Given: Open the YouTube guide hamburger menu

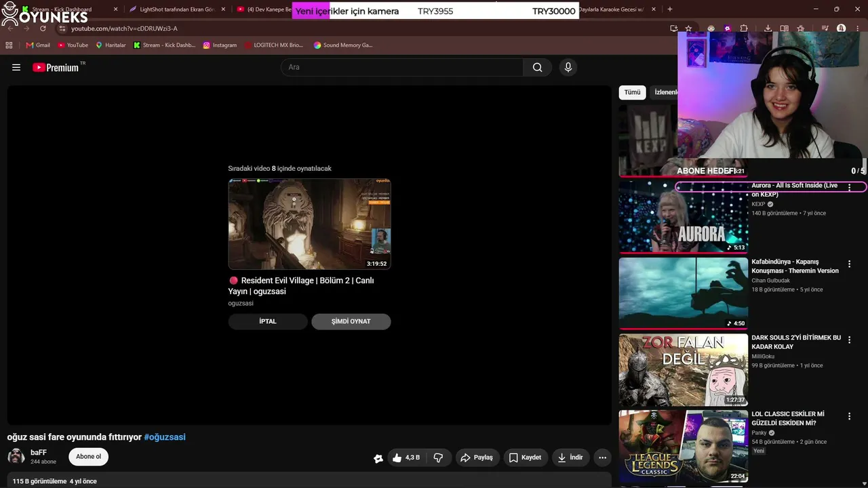Looking at the screenshot, I should click(16, 67).
